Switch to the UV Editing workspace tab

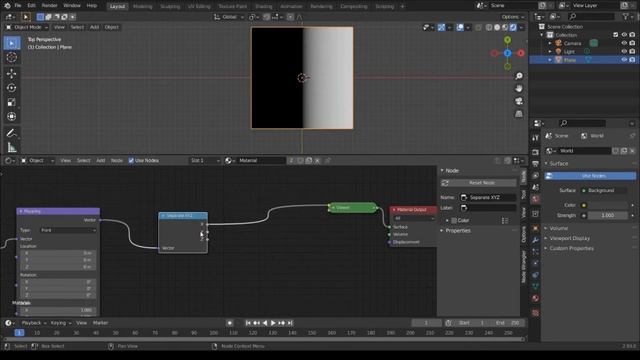pyautogui.click(x=199, y=6)
